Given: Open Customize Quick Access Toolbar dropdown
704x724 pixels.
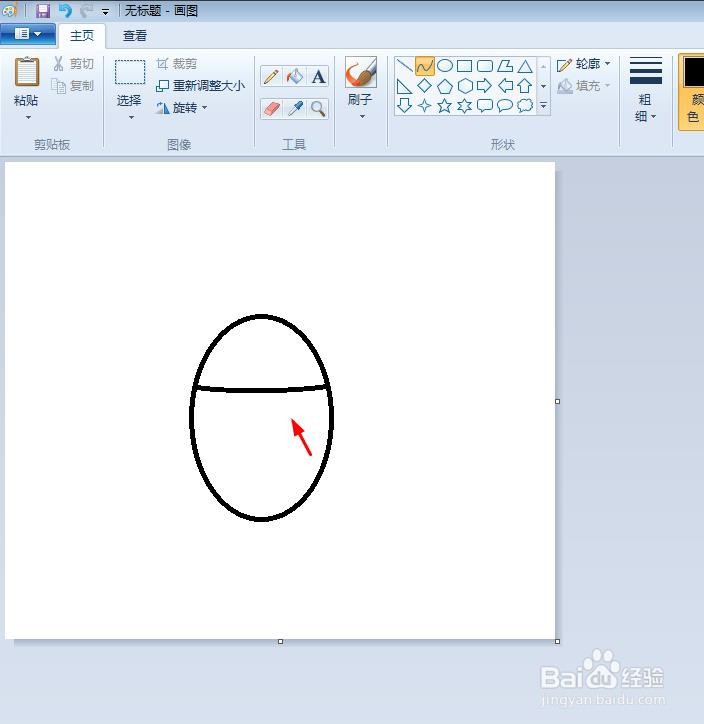Looking at the screenshot, I should [105, 12].
